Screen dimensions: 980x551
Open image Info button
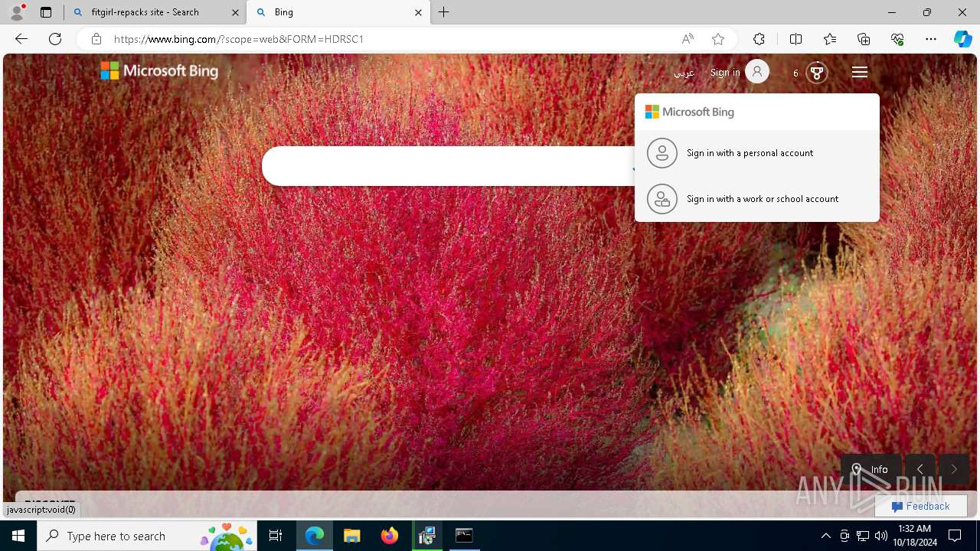(871, 469)
